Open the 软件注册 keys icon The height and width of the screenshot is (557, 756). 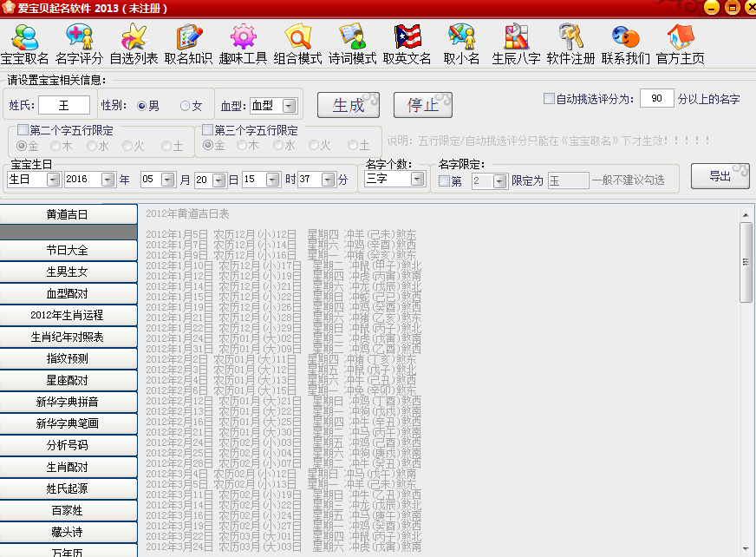tap(570, 44)
